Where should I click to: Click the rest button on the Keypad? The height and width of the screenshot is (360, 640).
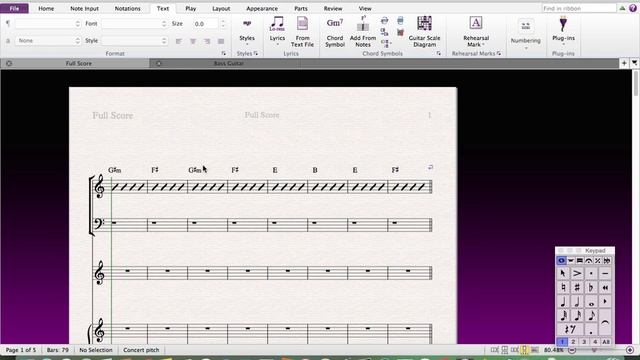click(x=570, y=329)
